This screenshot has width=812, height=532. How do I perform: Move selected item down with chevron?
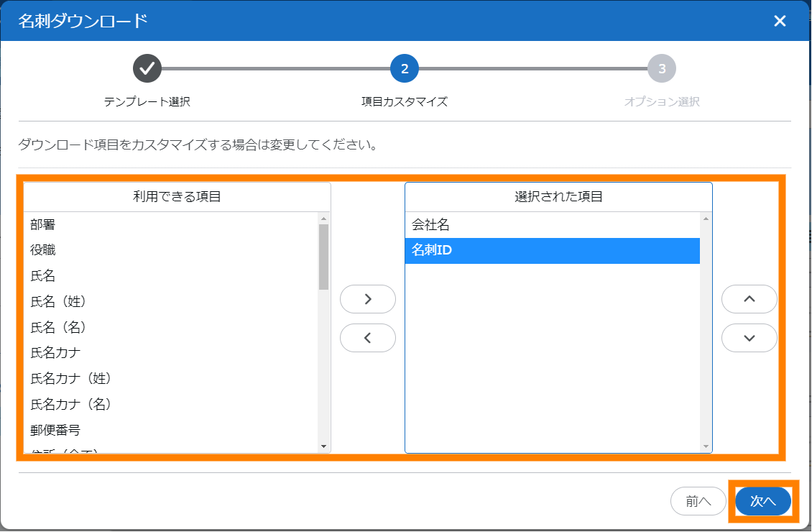click(x=749, y=338)
